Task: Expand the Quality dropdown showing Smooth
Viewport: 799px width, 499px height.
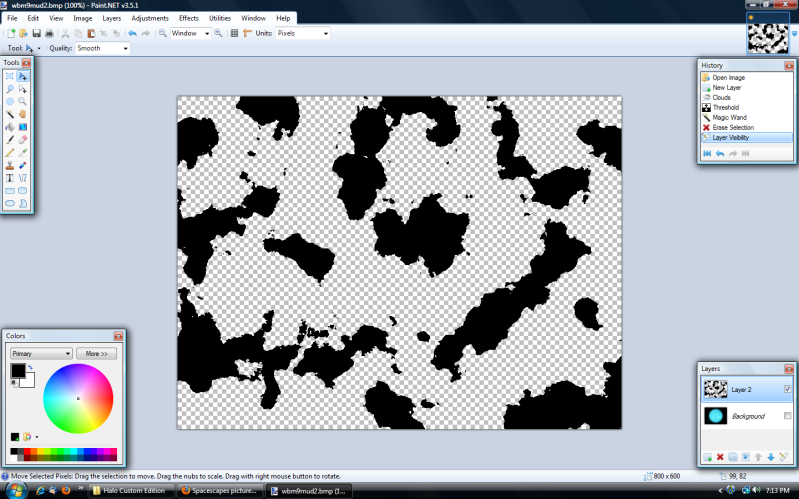Action: pos(102,48)
